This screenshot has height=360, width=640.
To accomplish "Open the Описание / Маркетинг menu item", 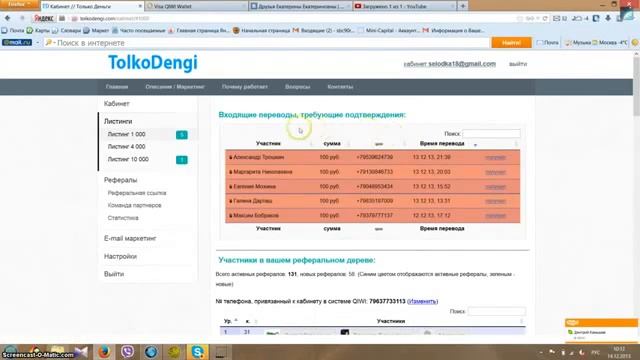I will 175,87.
